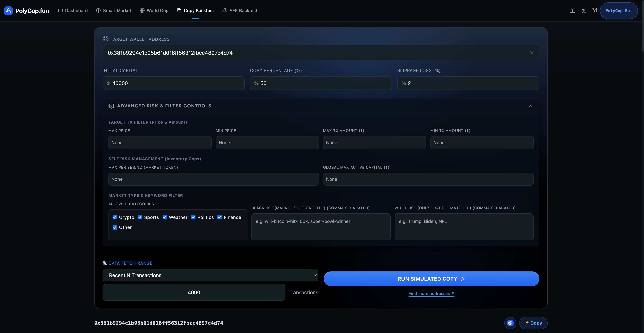Focus the Copy Percentage input

321,83
